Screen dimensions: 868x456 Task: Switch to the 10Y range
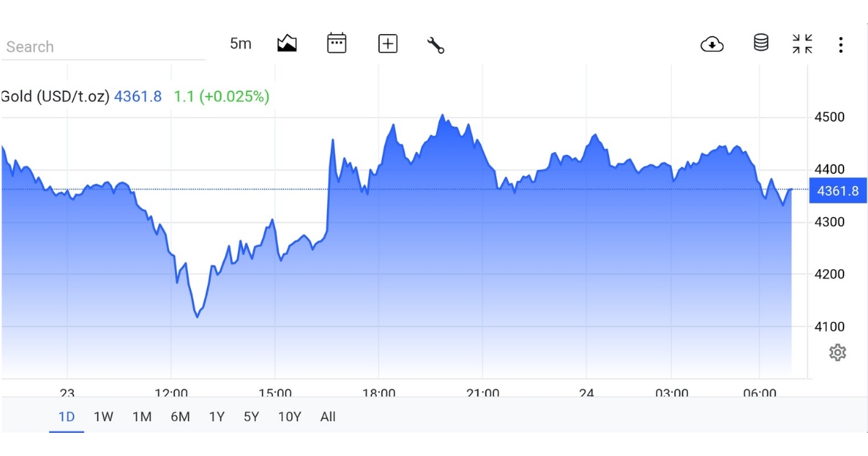[289, 417]
